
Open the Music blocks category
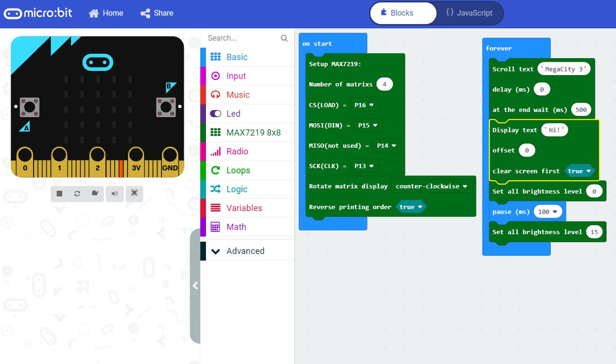(247, 95)
